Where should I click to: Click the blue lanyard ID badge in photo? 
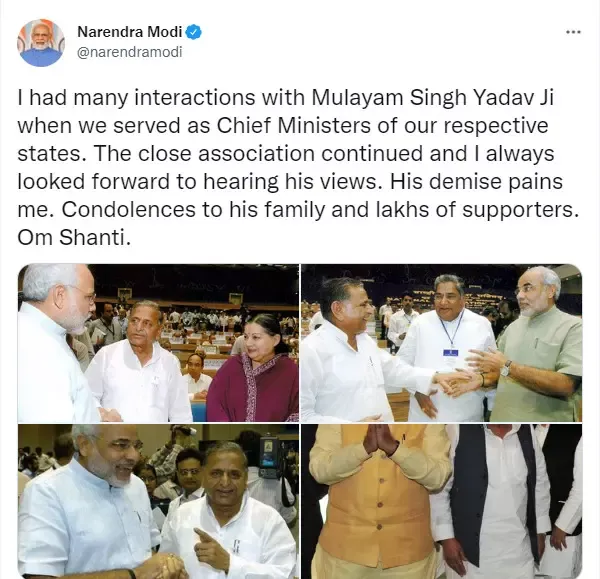(450, 353)
